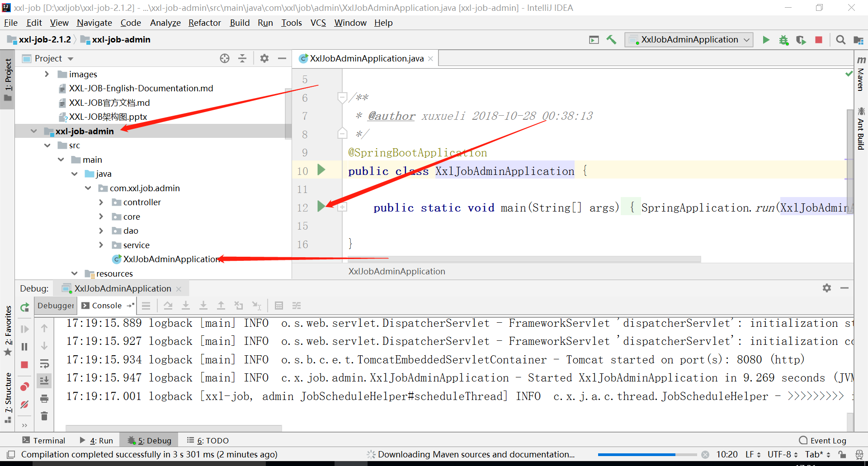Select XXL-JOB-English-Documentation.md file

click(136, 88)
